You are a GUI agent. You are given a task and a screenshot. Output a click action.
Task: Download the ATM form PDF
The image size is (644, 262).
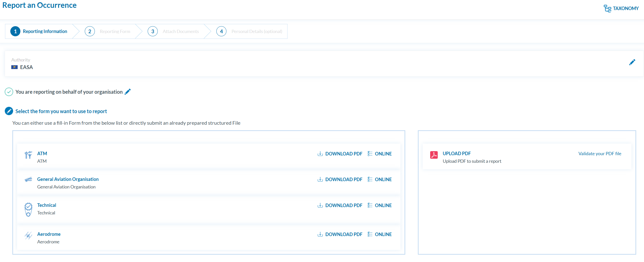coord(340,154)
